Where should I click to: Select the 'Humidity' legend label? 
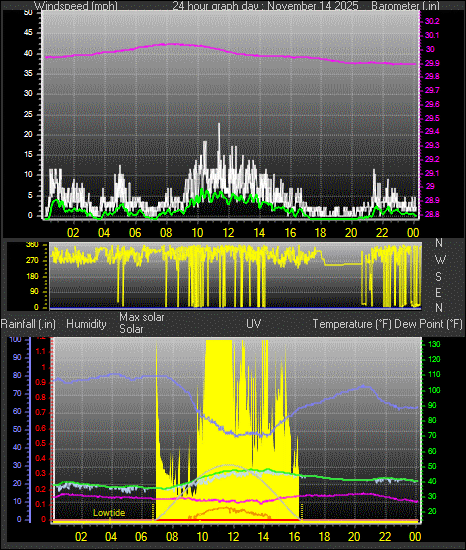(x=86, y=324)
